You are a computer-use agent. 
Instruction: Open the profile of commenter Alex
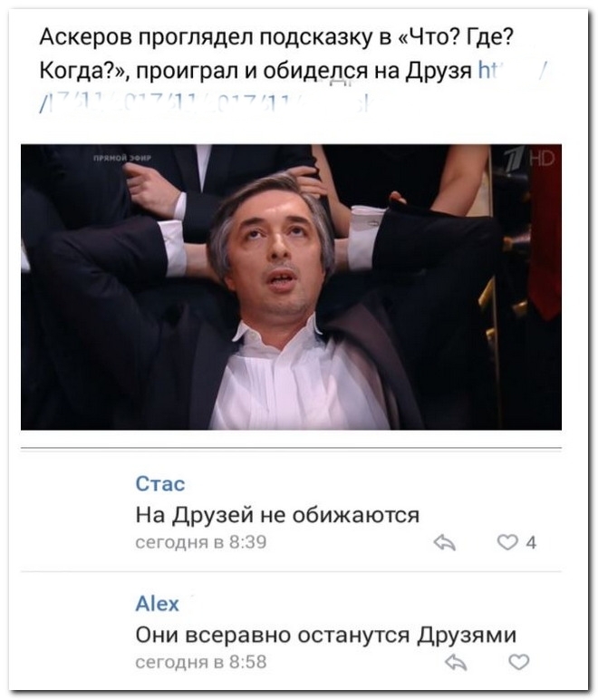click(157, 604)
